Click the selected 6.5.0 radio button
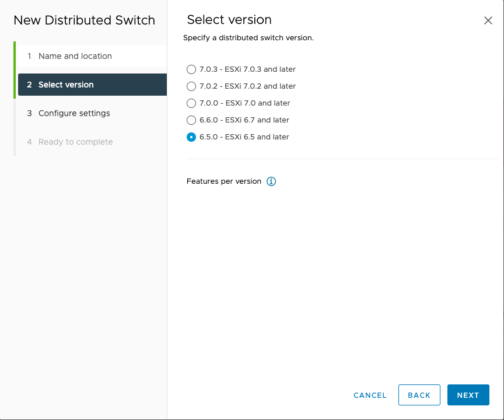Viewport: 504px width, 420px height. coord(191,137)
